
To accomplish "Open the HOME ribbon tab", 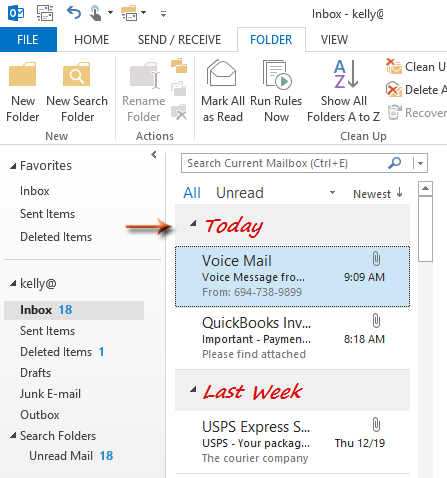I will pos(91,40).
